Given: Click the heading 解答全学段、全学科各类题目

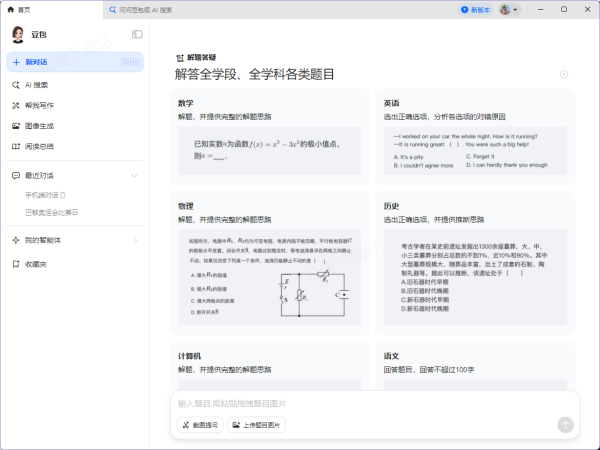Looking at the screenshot, I should click(254, 74).
